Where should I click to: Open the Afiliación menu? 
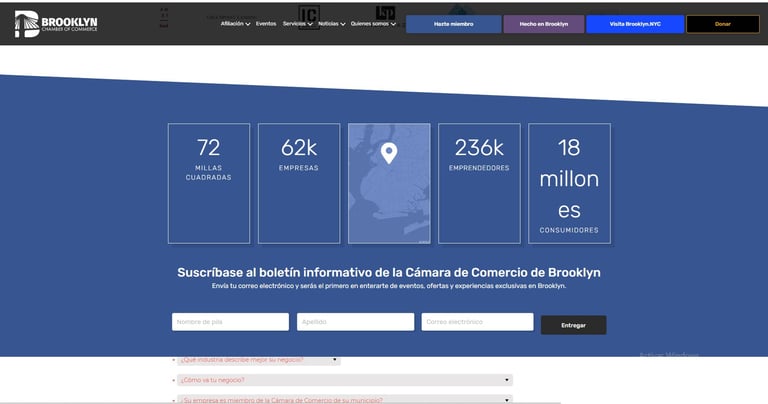click(235, 24)
